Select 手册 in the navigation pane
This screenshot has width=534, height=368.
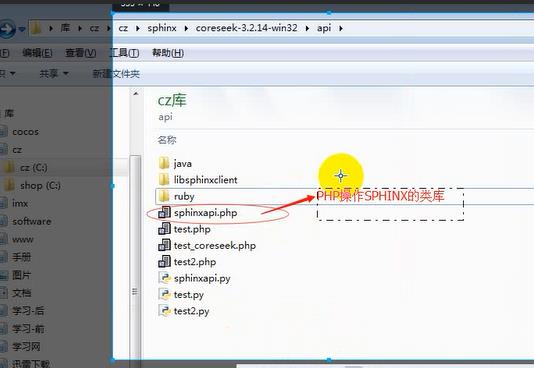(21, 257)
